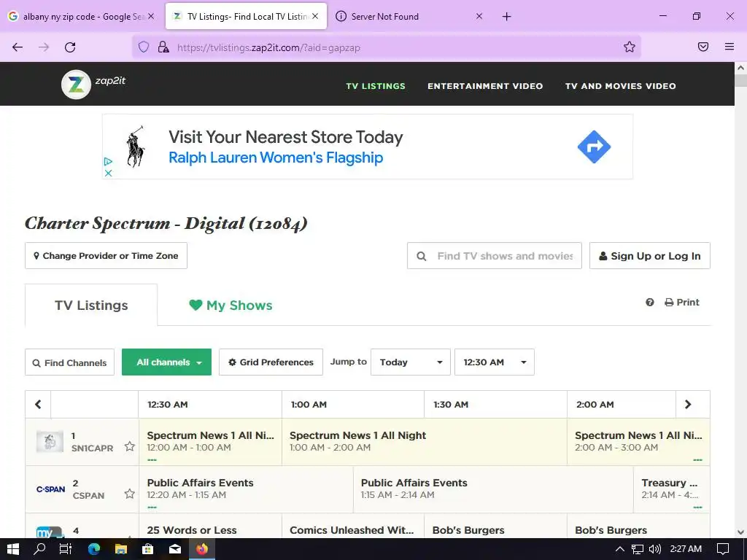
Task: Click the taskbar clock 2:27 AM
Action: point(686,549)
